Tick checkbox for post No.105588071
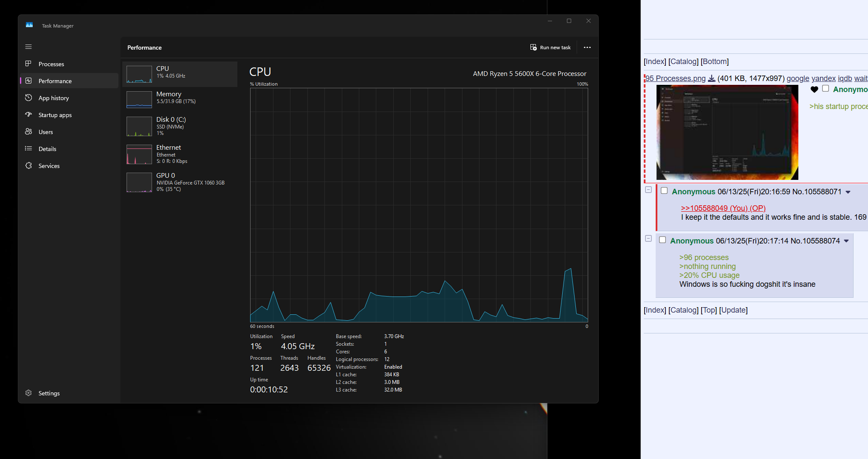This screenshot has width=868, height=459. point(664,190)
